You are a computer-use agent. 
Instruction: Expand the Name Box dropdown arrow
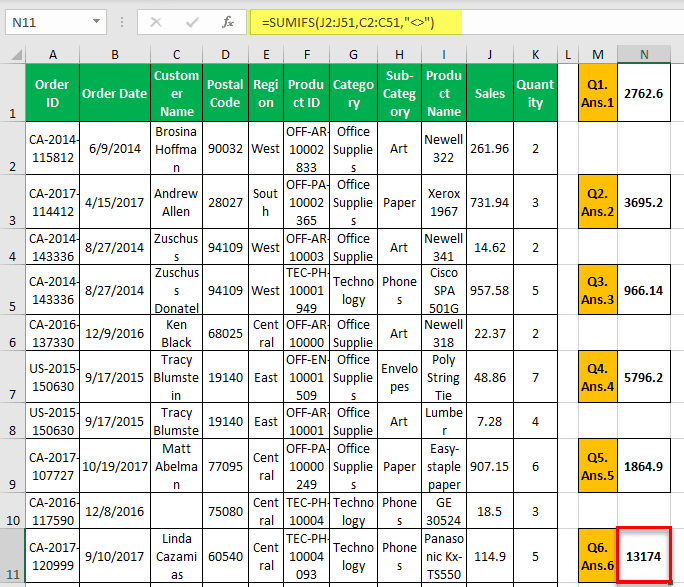[x=96, y=21]
